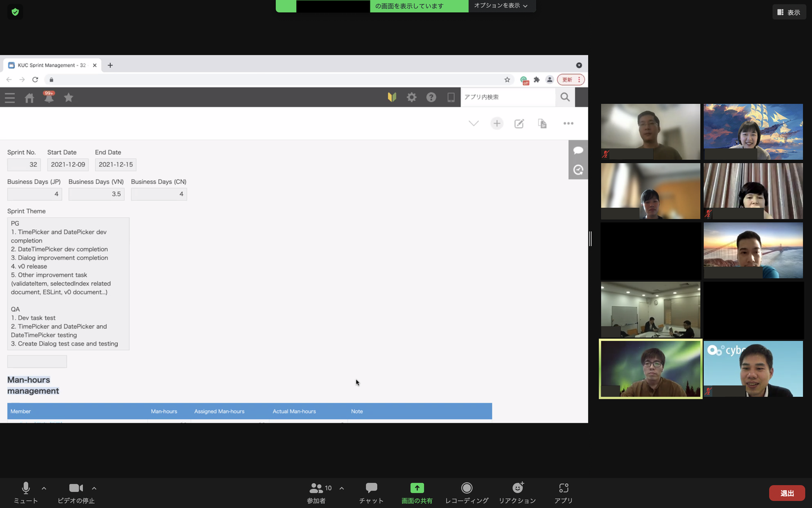This screenshot has height=508, width=812.
Task: Expand the participants options arrow
Action: click(342, 488)
